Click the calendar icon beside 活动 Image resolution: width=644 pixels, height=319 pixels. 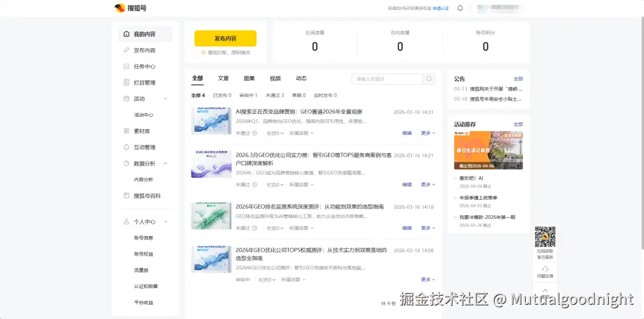126,98
